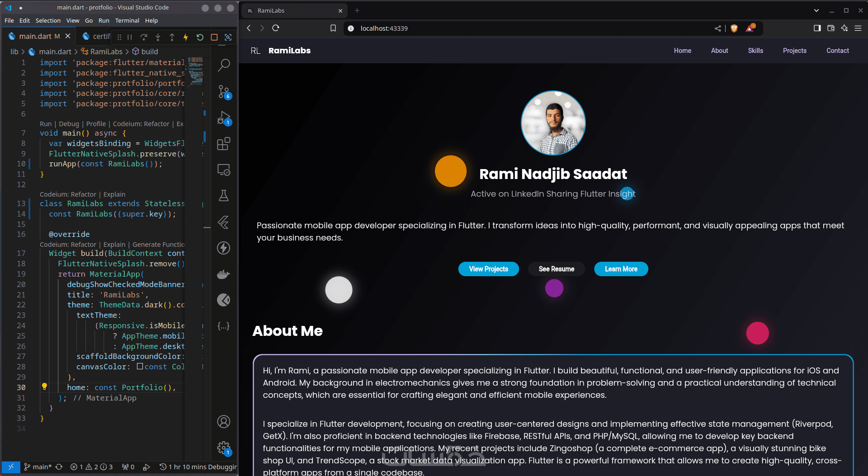Stop the debug session
Viewport: 868px width, 476px height.
214,37
